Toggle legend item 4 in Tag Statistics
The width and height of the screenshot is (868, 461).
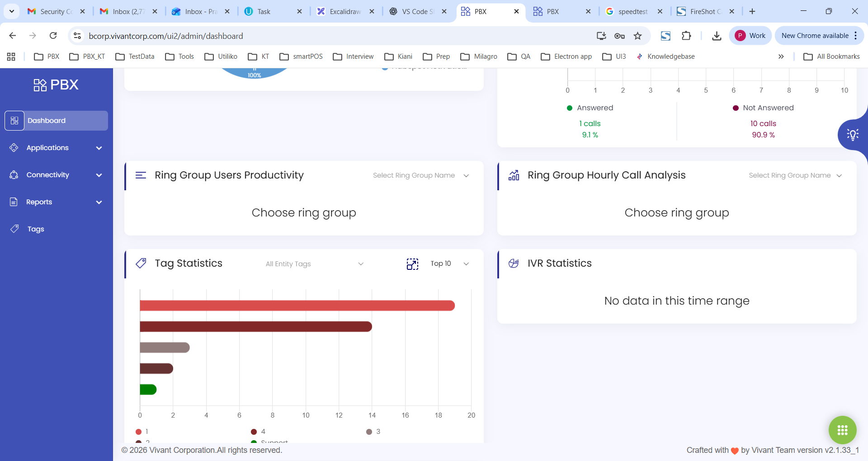[258, 432]
